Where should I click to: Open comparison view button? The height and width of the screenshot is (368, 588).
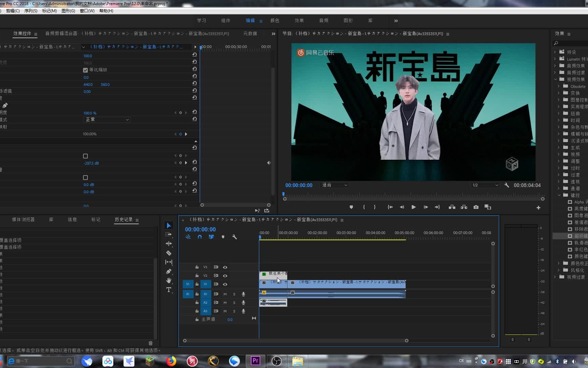click(x=488, y=207)
